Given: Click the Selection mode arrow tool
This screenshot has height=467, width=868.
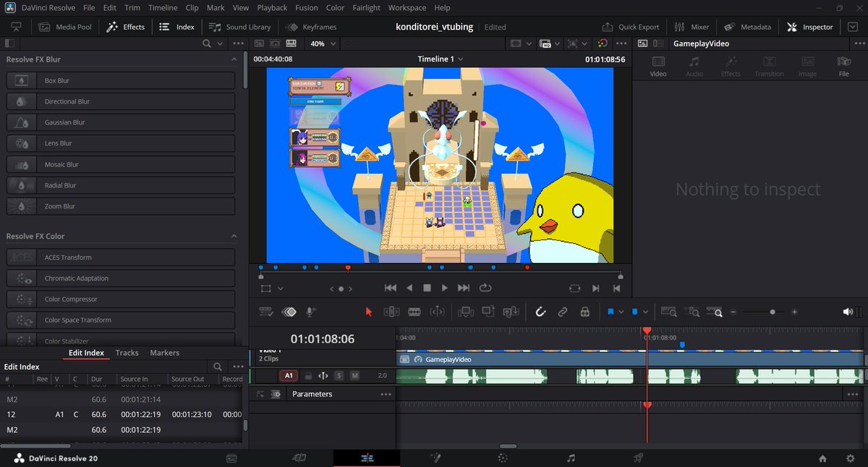Looking at the screenshot, I should (368, 312).
